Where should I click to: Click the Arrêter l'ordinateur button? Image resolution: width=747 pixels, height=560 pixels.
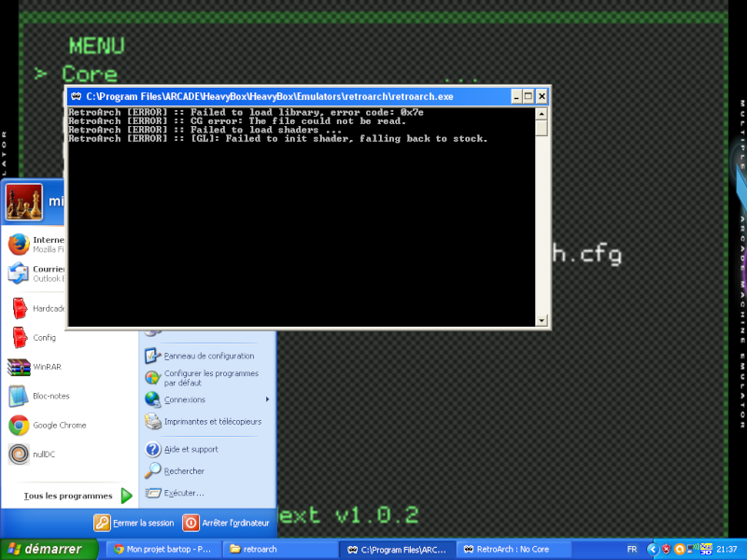(226, 523)
